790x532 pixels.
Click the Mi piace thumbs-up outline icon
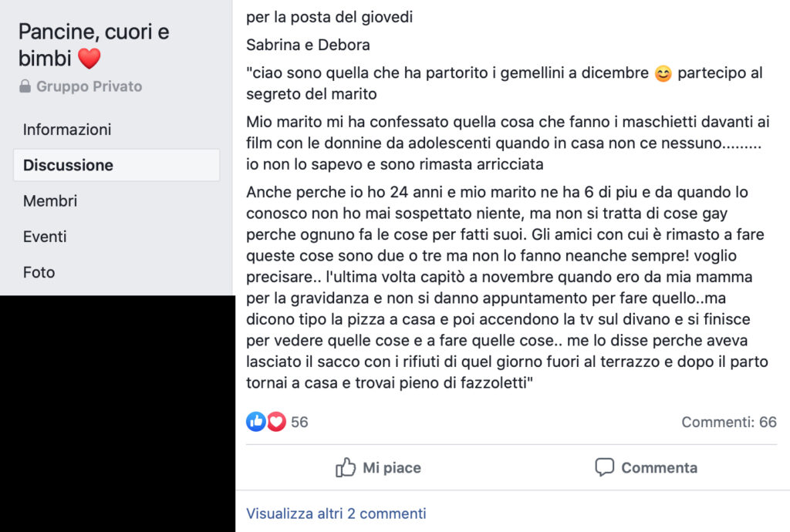pyautogui.click(x=346, y=467)
